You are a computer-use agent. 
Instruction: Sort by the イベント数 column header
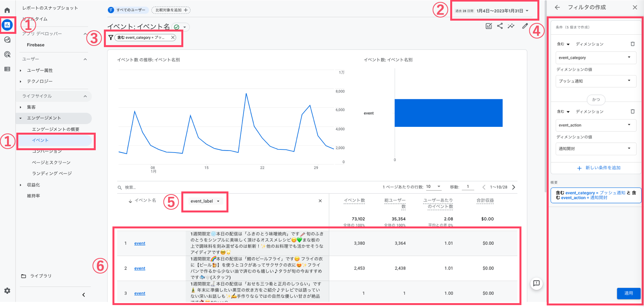point(354,200)
